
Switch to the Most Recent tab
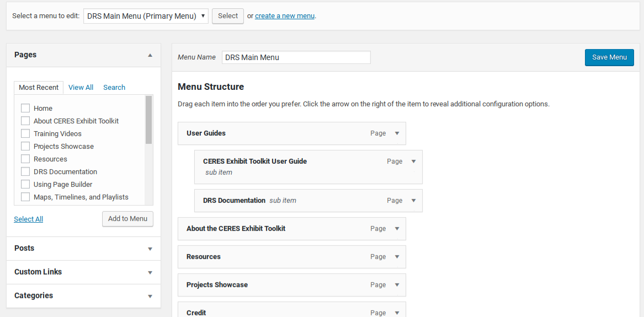(39, 87)
